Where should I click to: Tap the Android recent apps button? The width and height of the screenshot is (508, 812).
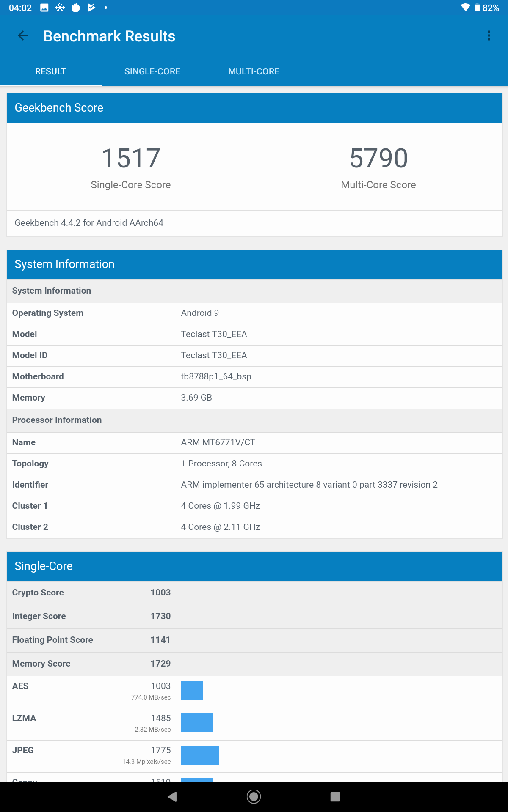(335, 797)
